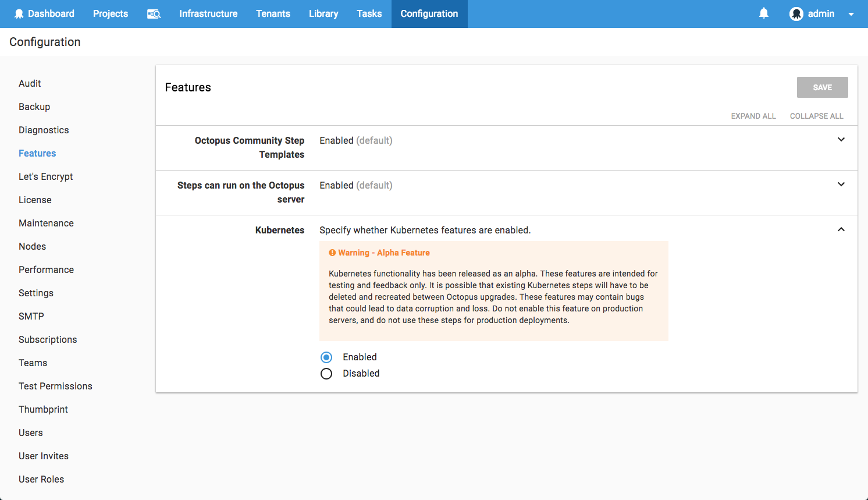Open the Library menu item
Viewport: 868px width, 500px height.
click(323, 14)
